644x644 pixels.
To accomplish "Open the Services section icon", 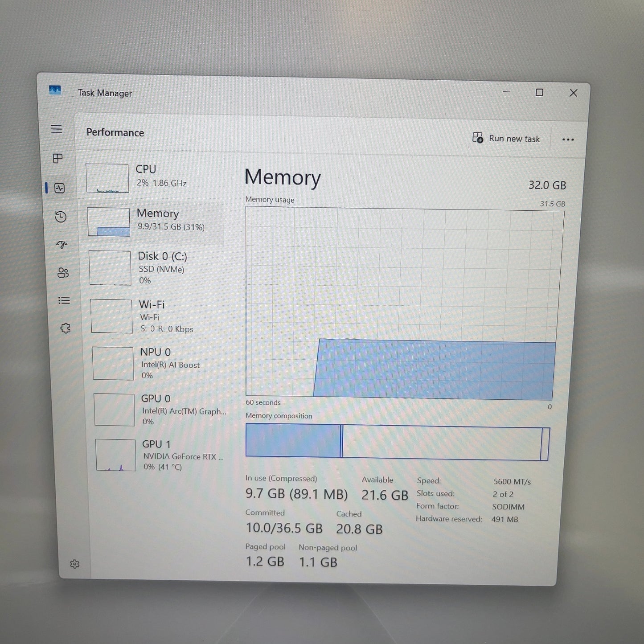I will tap(66, 328).
